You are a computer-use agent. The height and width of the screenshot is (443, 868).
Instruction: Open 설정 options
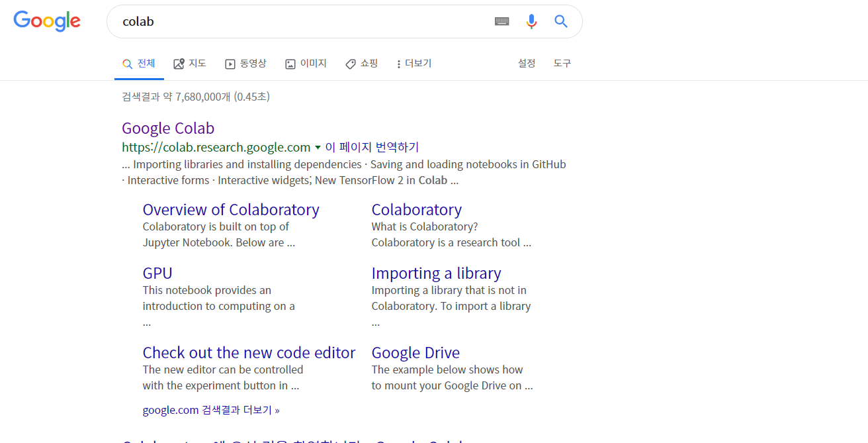[x=527, y=64]
